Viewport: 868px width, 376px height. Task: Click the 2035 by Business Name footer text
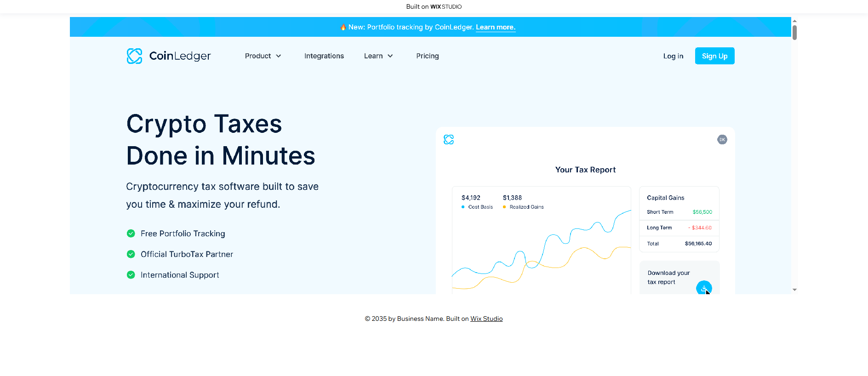coord(405,319)
